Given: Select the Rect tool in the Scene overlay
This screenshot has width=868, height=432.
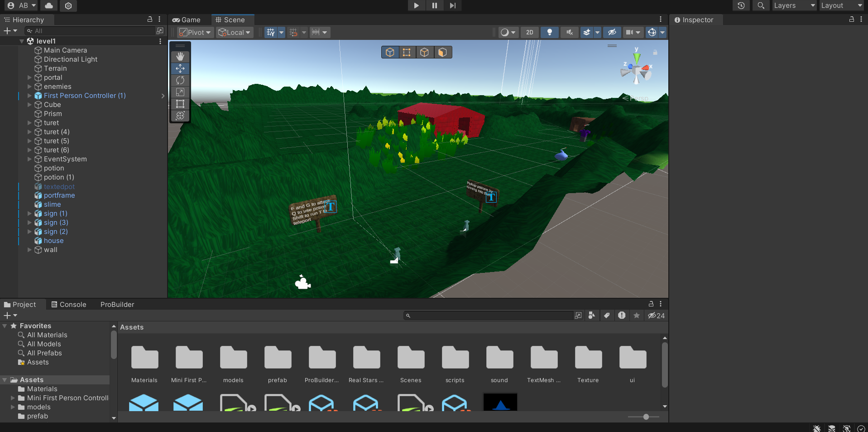Looking at the screenshot, I should (180, 104).
